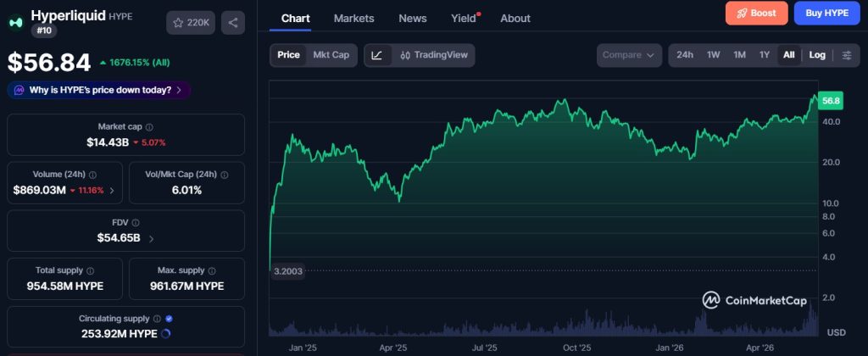Click the circulating supply progress ring

point(165,334)
